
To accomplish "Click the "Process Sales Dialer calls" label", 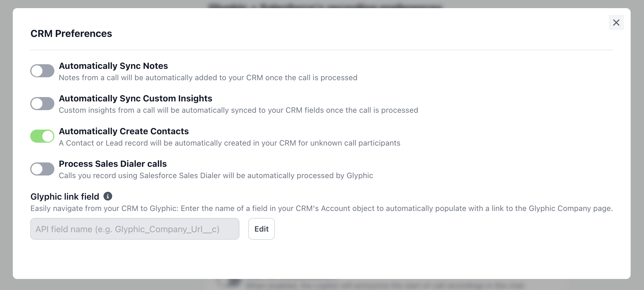I will coord(113,164).
